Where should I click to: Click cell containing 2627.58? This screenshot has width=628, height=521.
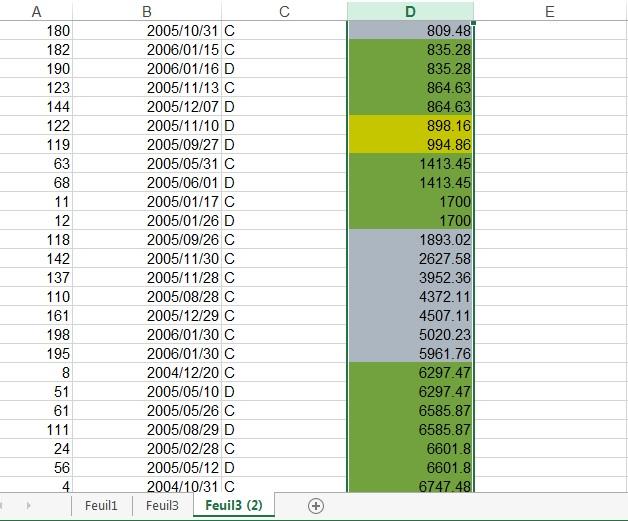(410, 259)
